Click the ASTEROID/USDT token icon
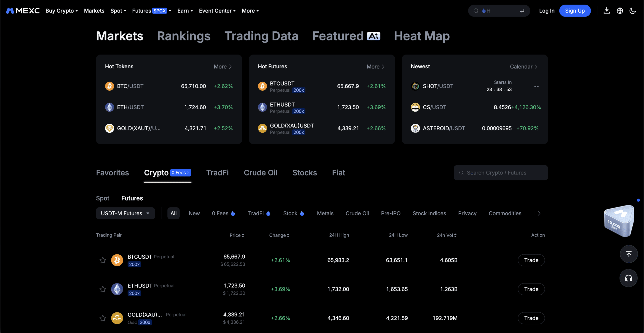644x333 pixels. coord(415,128)
